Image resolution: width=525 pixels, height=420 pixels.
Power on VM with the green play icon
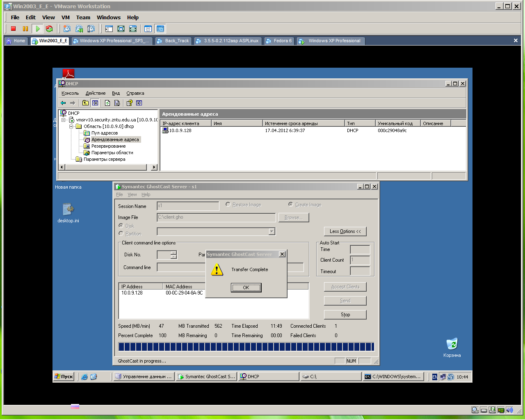[x=37, y=29]
